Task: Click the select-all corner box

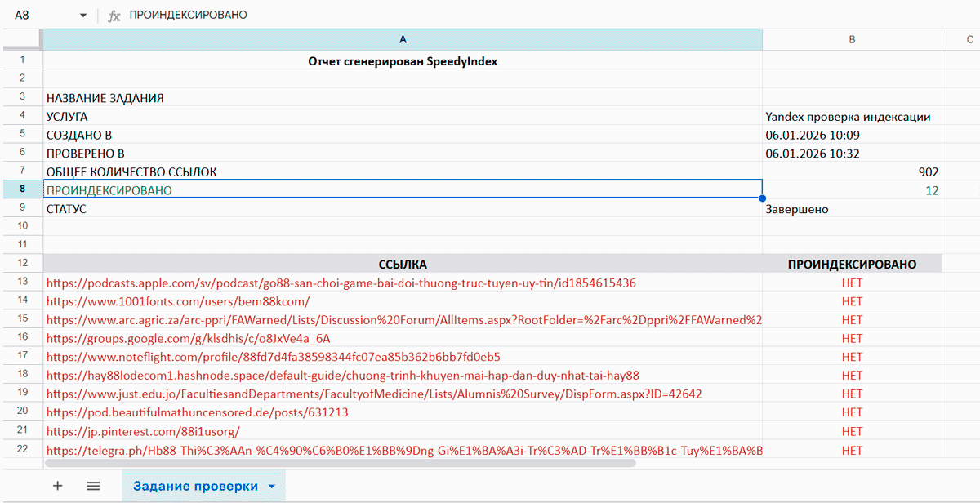Action: click(x=22, y=40)
